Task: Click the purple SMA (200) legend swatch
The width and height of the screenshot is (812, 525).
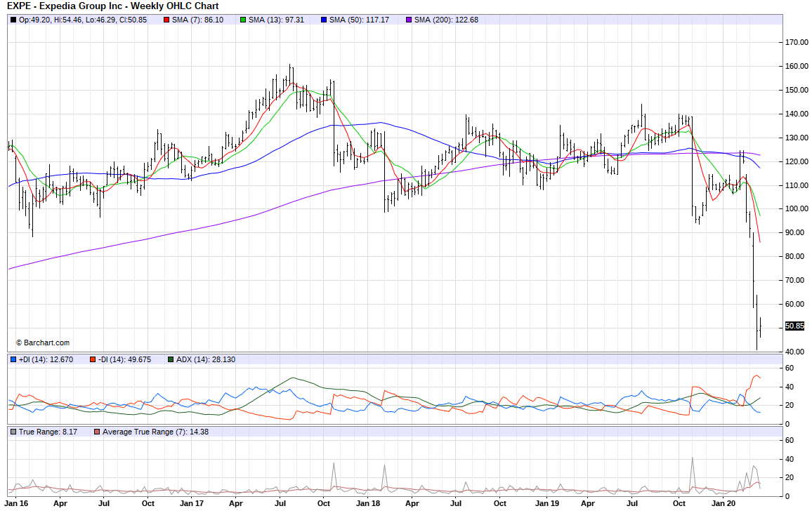Action: point(410,20)
